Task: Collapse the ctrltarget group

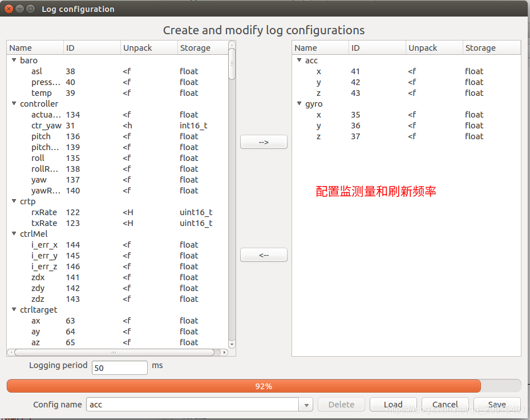Action: (x=14, y=309)
